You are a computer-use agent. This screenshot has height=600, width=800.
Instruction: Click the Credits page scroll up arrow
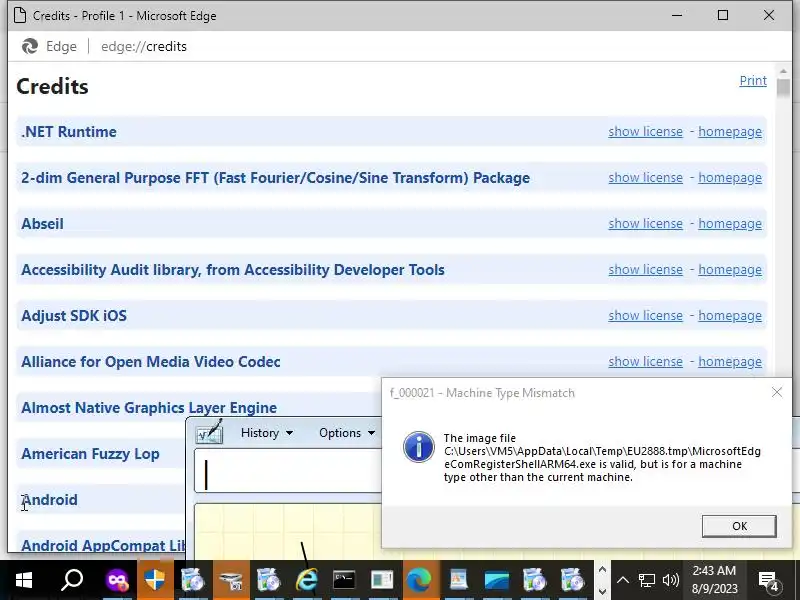click(x=783, y=71)
